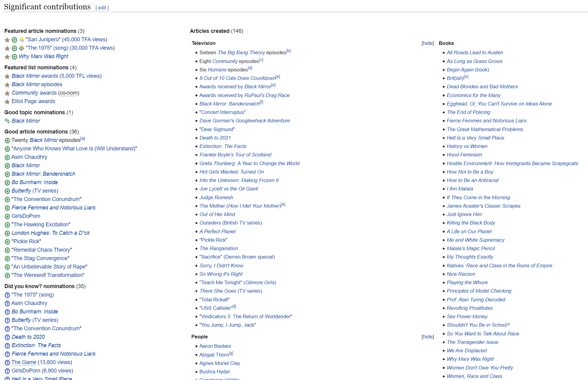Open the co-nom link after Community awards
Viewport: 588px width, 380px height.
pos(69,93)
